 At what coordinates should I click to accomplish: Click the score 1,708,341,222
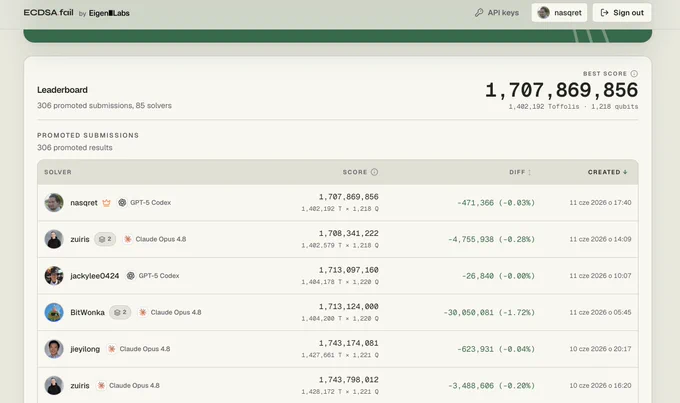[349, 233]
